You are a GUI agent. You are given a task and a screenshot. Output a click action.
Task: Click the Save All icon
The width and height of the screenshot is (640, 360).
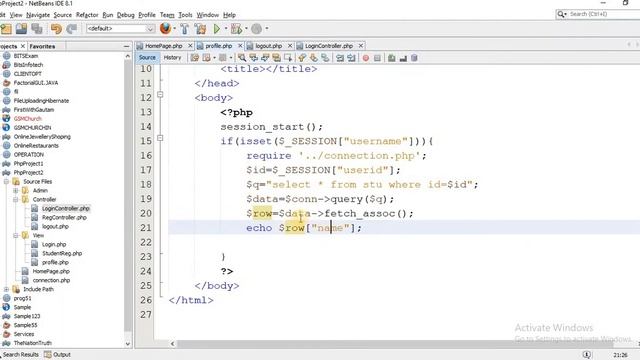pos(37,29)
